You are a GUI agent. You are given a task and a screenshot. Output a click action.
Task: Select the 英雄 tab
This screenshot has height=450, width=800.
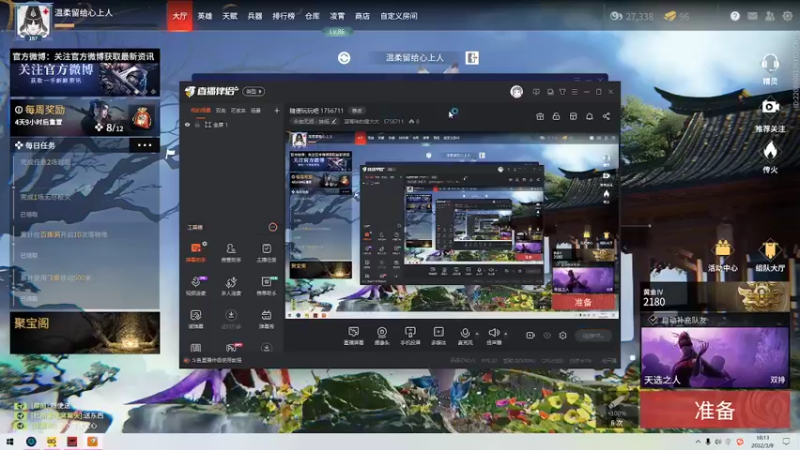[205, 16]
